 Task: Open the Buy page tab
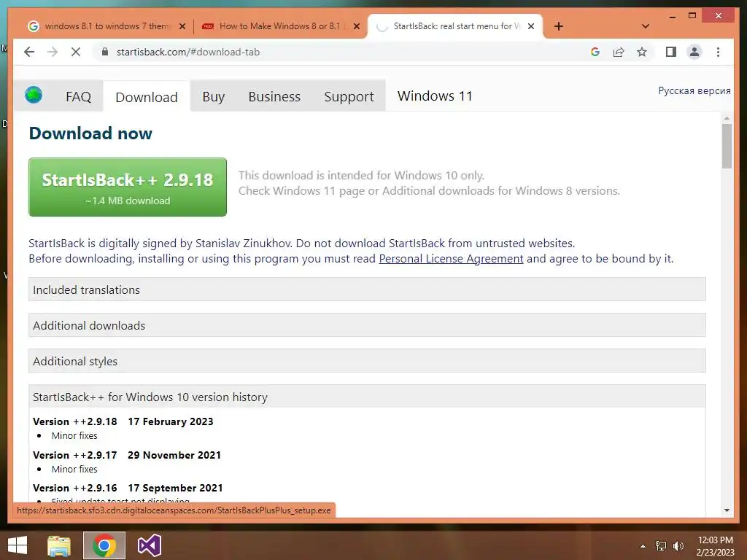214,97
